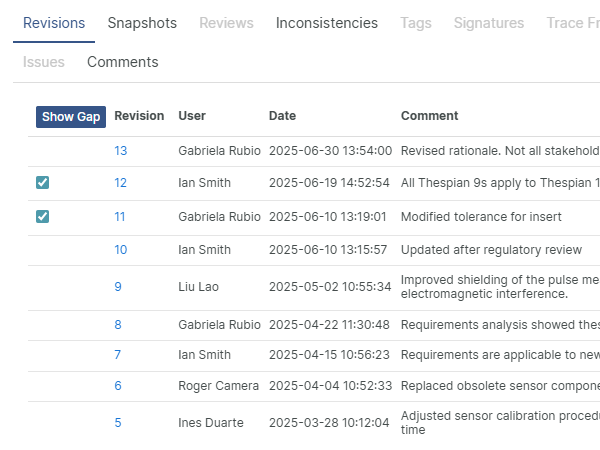The image size is (600, 450).
Task: Switch to the Snapshots tab
Action: 142,23
